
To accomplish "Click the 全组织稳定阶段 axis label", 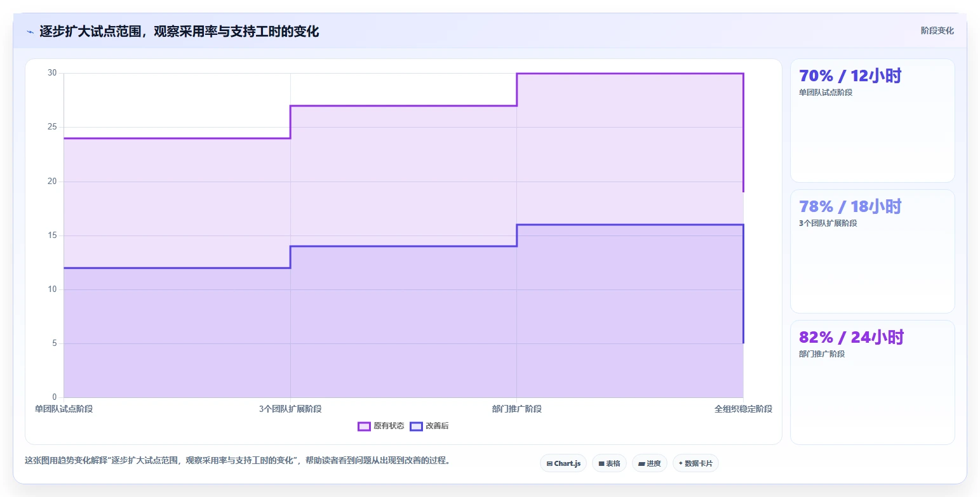I will 743,409.
